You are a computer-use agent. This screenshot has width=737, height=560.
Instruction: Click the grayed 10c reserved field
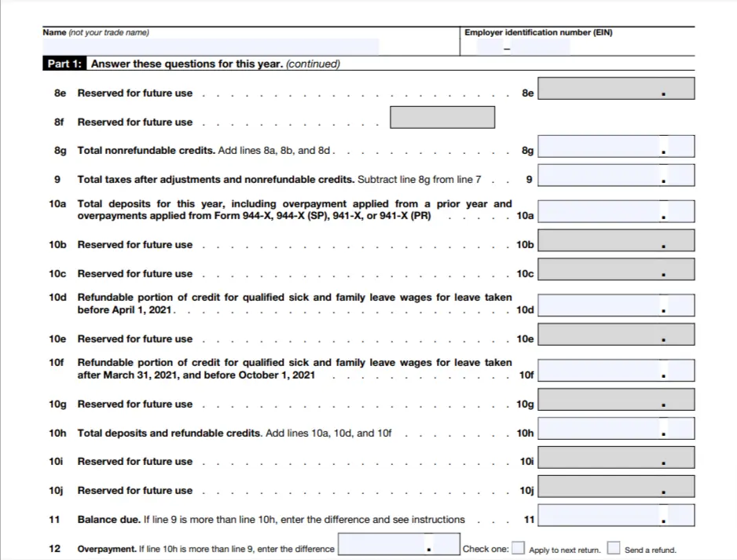coord(616,269)
